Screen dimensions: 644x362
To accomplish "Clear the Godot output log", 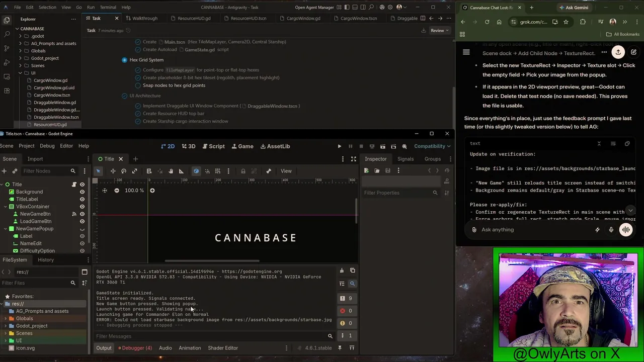I will click(342, 270).
